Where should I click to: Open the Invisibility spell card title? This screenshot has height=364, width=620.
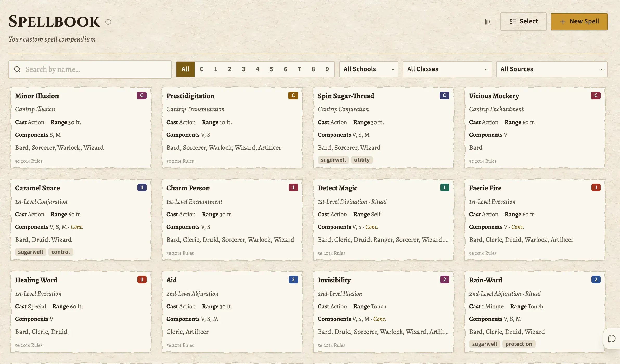(x=334, y=280)
